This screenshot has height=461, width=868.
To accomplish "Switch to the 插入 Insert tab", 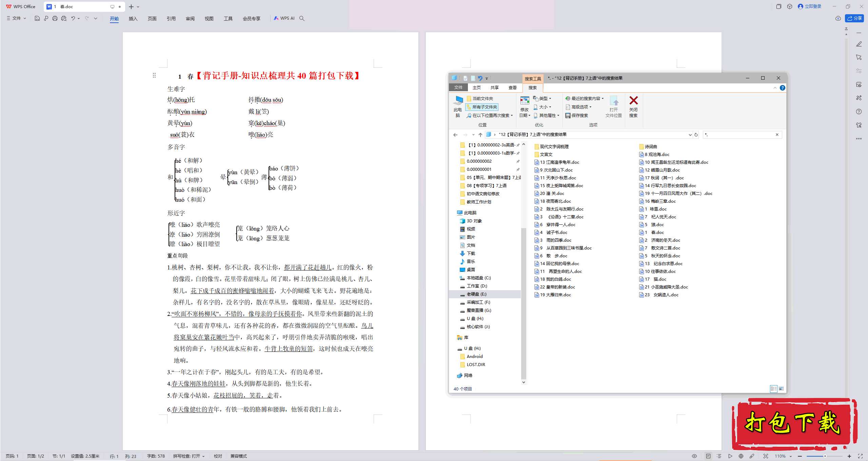I will 133,19.
